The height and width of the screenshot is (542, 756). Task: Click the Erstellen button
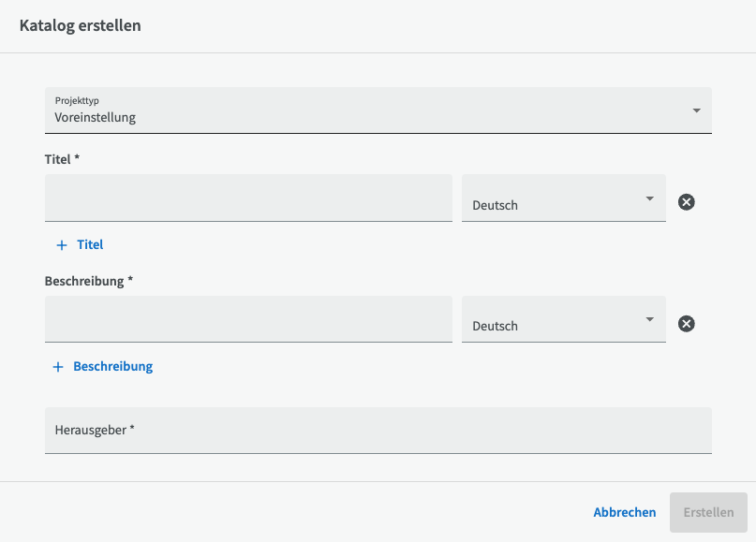pos(708,512)
